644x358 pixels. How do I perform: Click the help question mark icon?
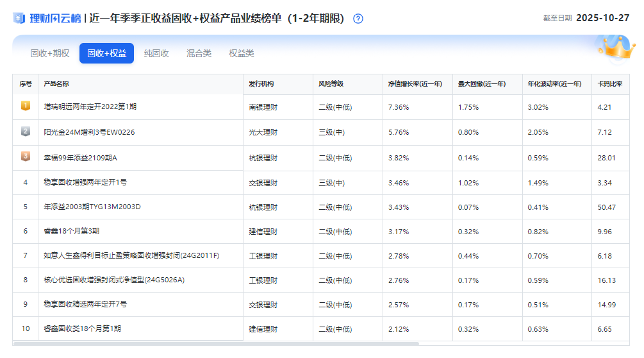pos(358,19)
